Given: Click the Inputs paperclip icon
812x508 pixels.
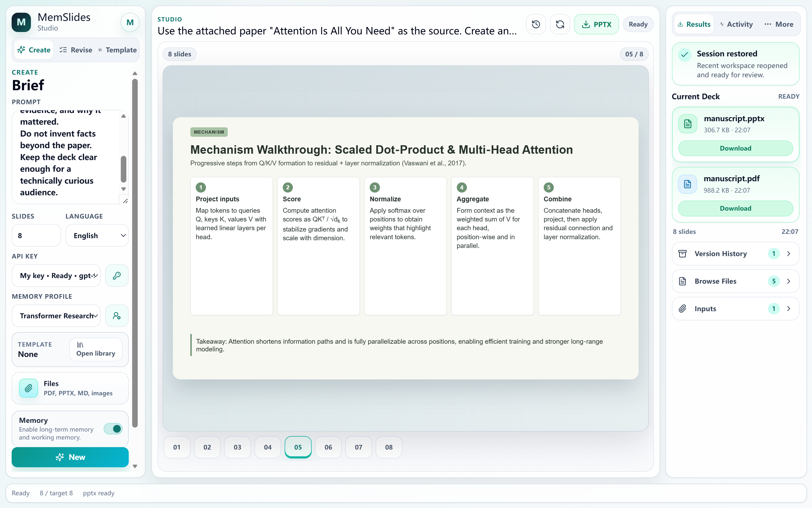Looking at the screenshot, I should (x=682, y=309).
